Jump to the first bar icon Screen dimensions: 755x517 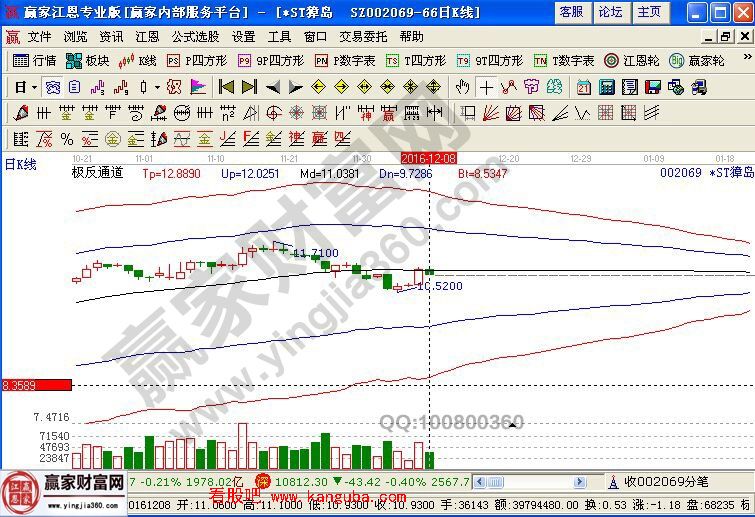pyautogui.click(x=226, y=87)
